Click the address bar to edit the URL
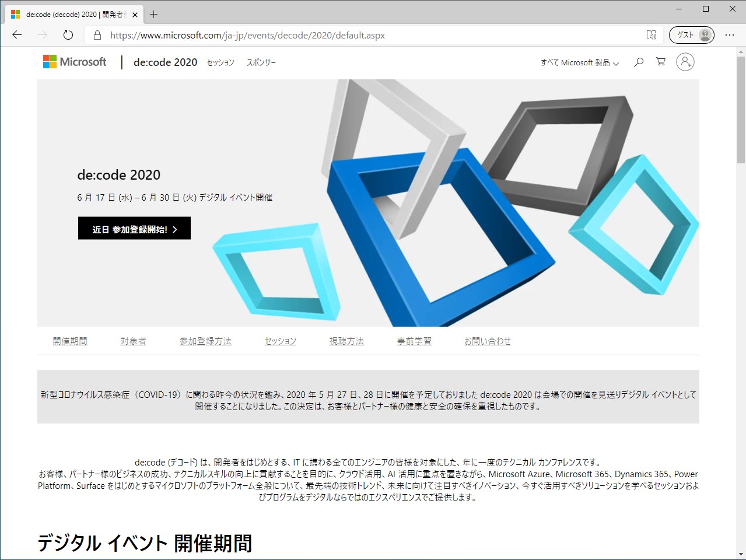The image size is (746, 560). coord(292,35)
